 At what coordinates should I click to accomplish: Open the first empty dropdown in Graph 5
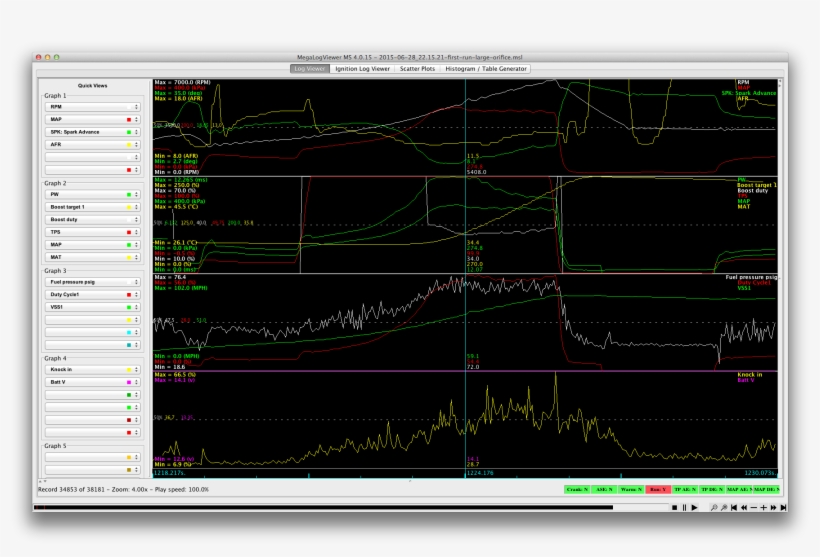pyautogui.click(x=93, y=457)
